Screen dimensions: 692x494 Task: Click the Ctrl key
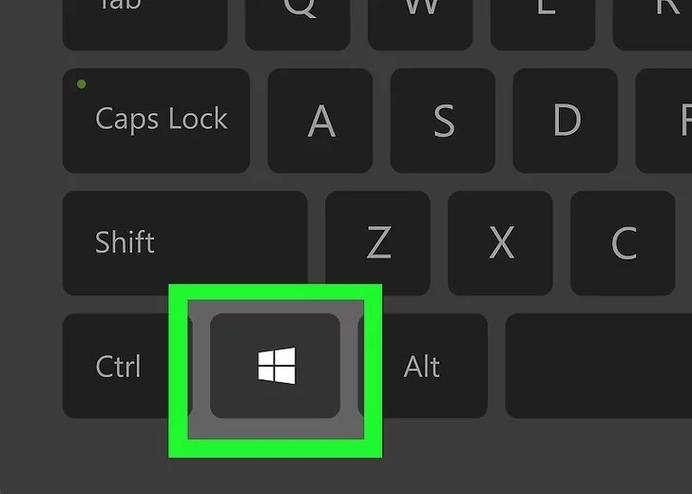[x=116, y=366]
